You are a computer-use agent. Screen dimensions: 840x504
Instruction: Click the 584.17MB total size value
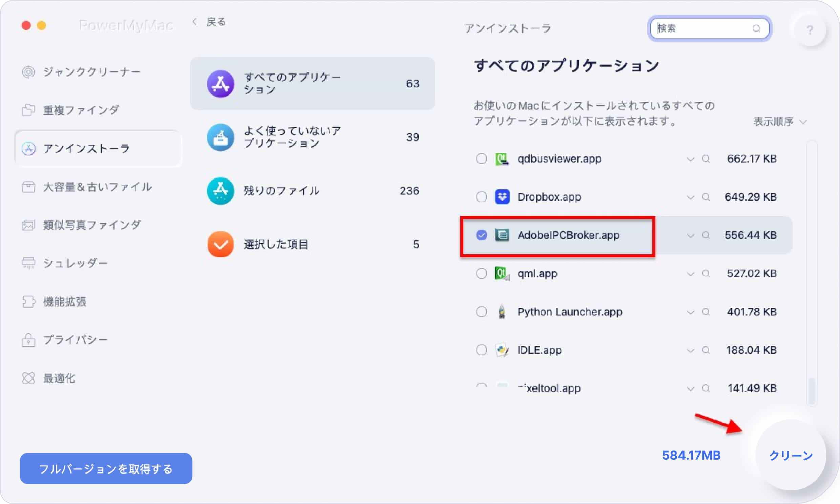pyautogui.click(x=691, y=456)
